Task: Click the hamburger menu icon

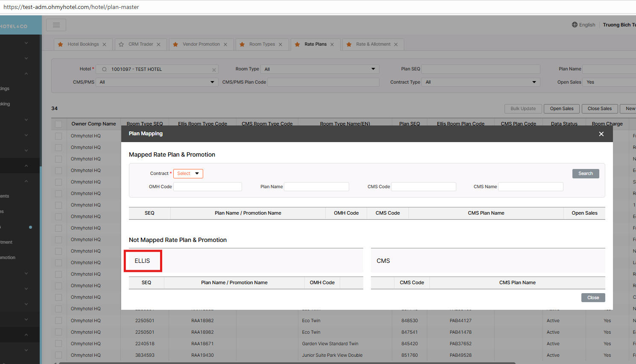Action: pos(56,25)
